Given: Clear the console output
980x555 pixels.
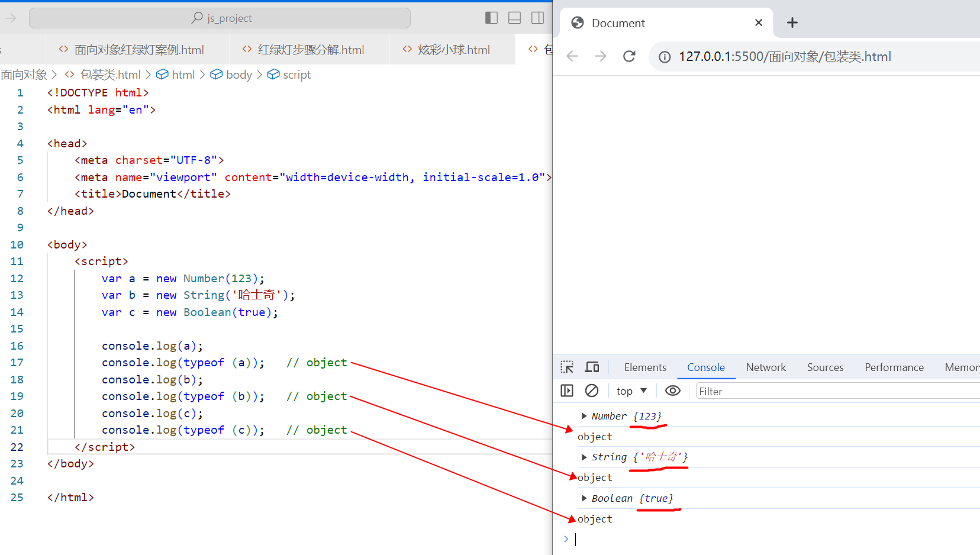Looking at the screenshot, I should (592, 391).
